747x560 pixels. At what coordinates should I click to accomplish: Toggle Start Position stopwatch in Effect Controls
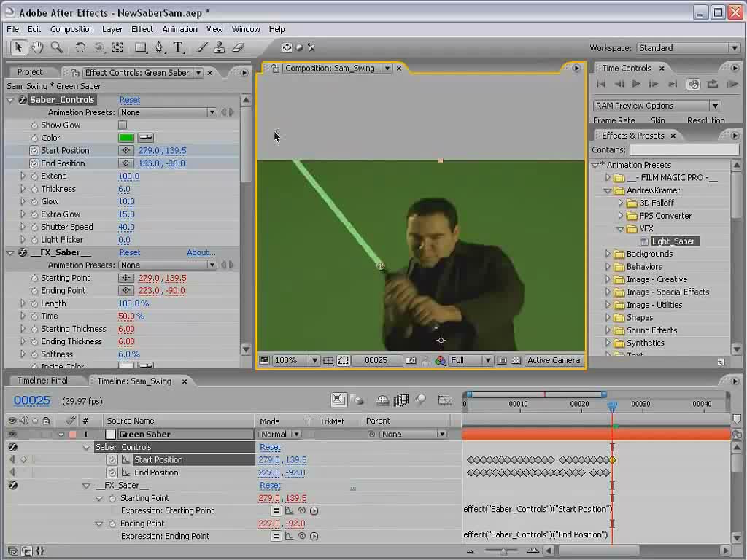34,150
